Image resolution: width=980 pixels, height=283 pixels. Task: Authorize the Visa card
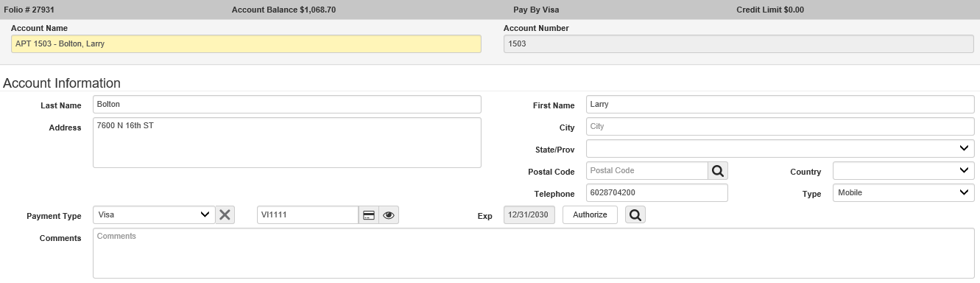coord(590,215)
